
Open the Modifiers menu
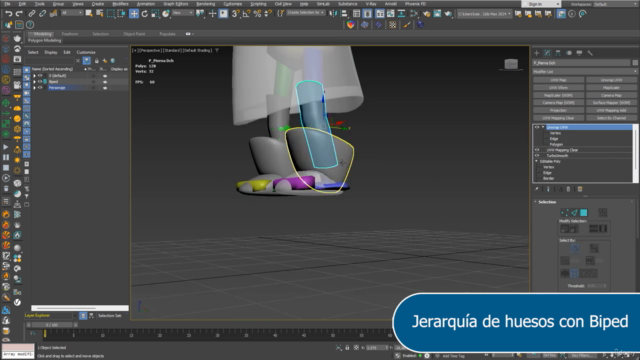(120, 4)
